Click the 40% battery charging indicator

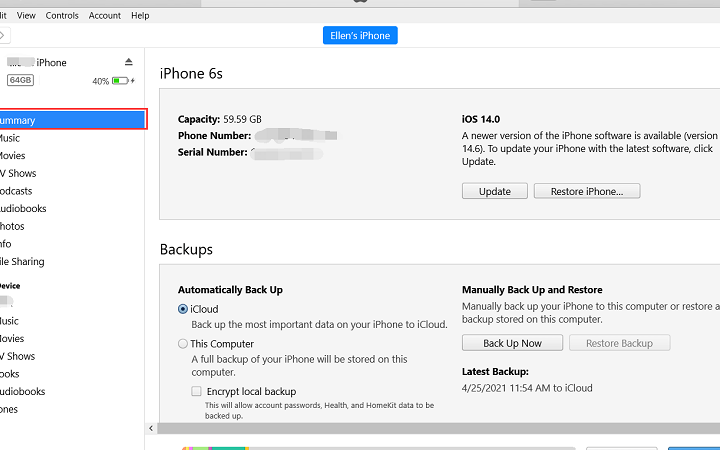click(x=114, y=81)
